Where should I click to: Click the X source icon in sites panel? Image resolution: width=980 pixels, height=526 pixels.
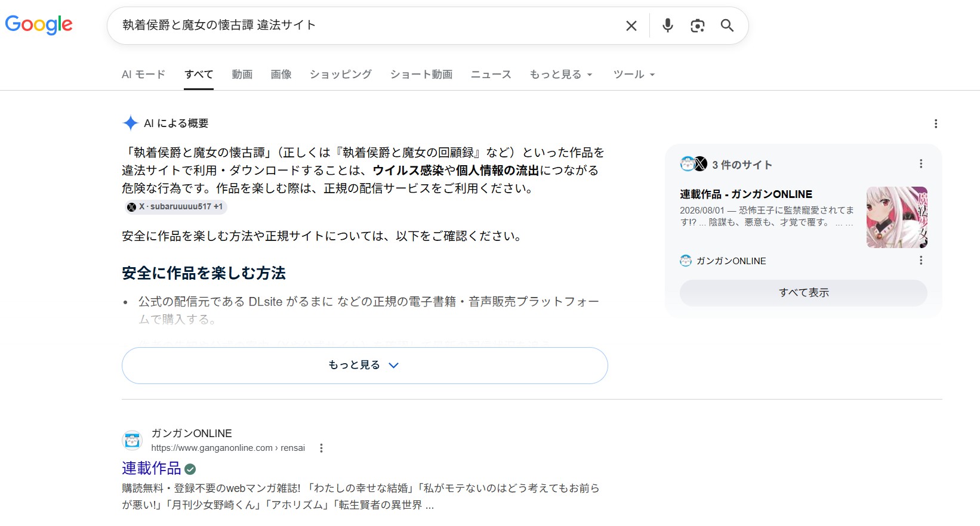click(701, 164)
